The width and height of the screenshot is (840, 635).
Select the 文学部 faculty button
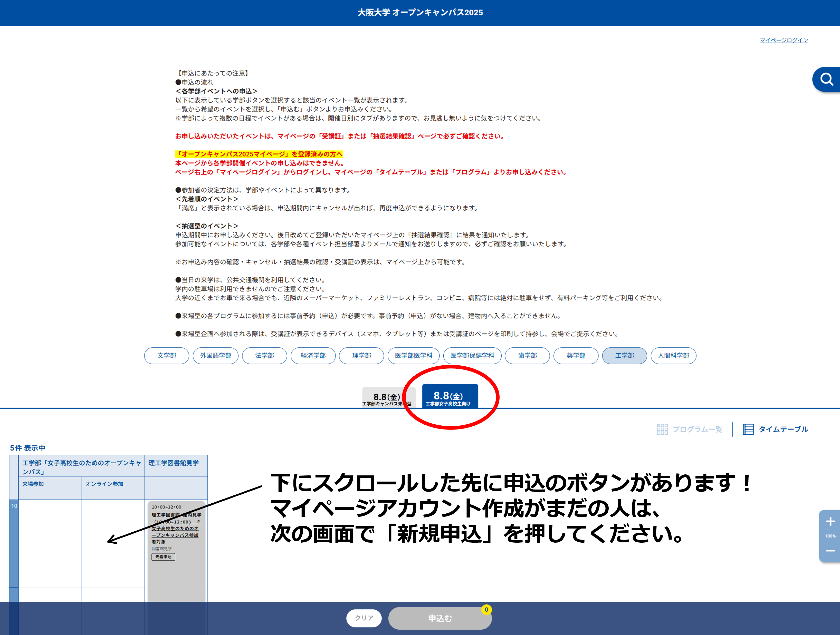167,356
